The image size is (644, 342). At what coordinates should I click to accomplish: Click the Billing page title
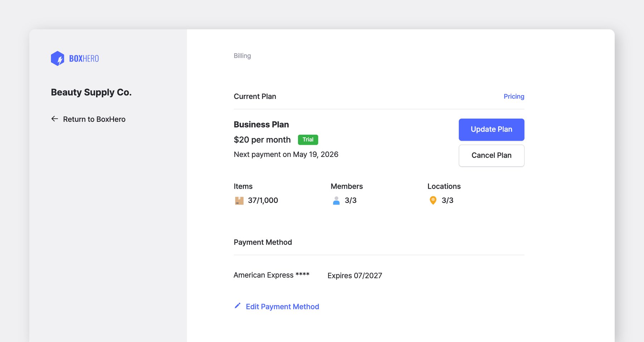[242, 56]
